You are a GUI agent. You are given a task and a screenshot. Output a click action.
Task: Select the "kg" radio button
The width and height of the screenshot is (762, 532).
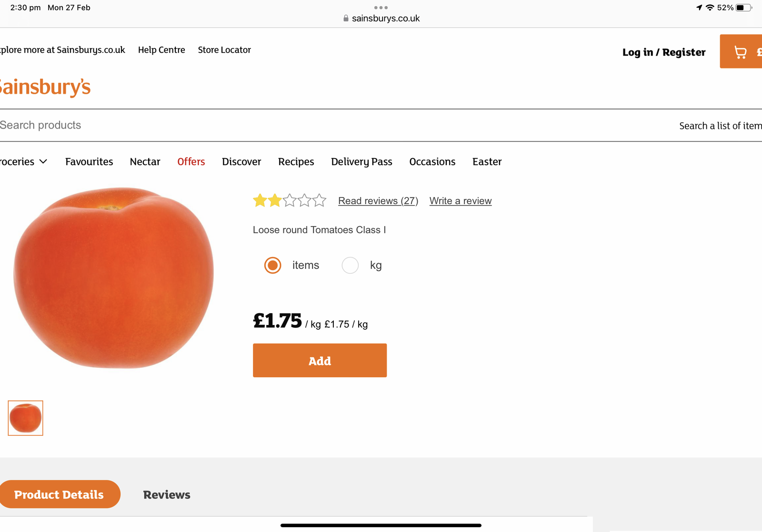350,265
